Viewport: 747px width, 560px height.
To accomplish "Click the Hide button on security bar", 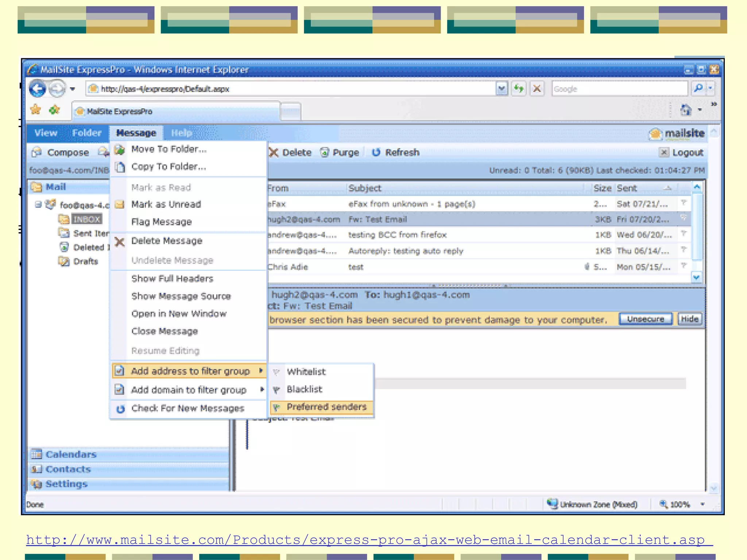I will pos(689,319).
